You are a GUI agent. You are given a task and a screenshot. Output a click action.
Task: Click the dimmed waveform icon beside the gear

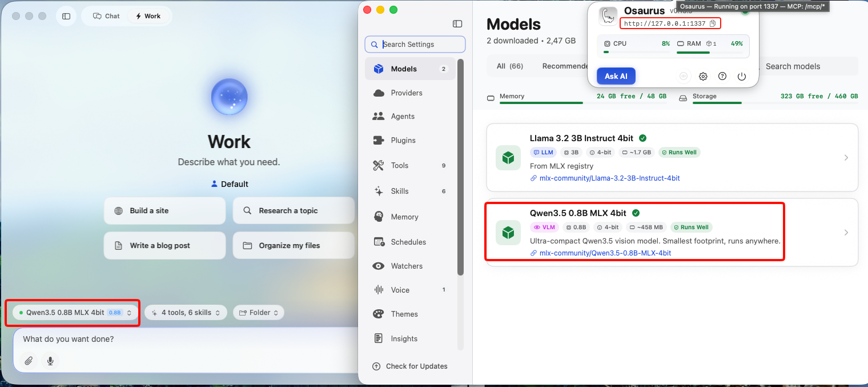click(684, 76)
